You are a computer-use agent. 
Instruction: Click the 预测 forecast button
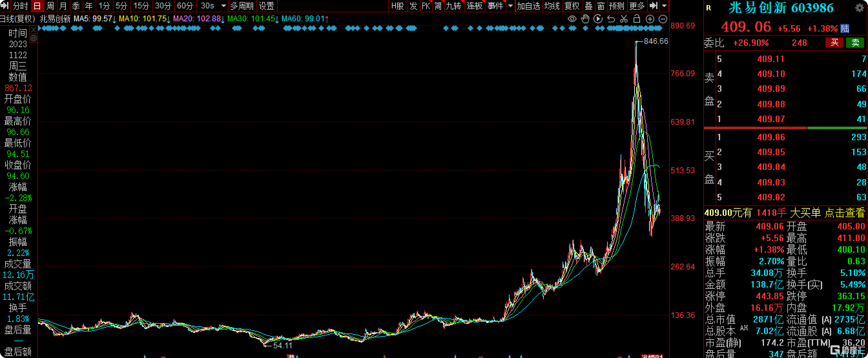coord(617,6)
